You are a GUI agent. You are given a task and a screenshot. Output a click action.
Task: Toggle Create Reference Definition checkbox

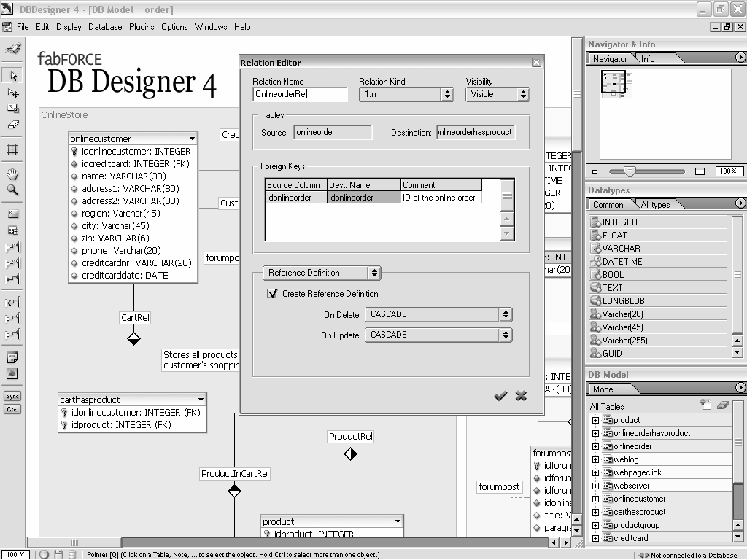[273, 294]
